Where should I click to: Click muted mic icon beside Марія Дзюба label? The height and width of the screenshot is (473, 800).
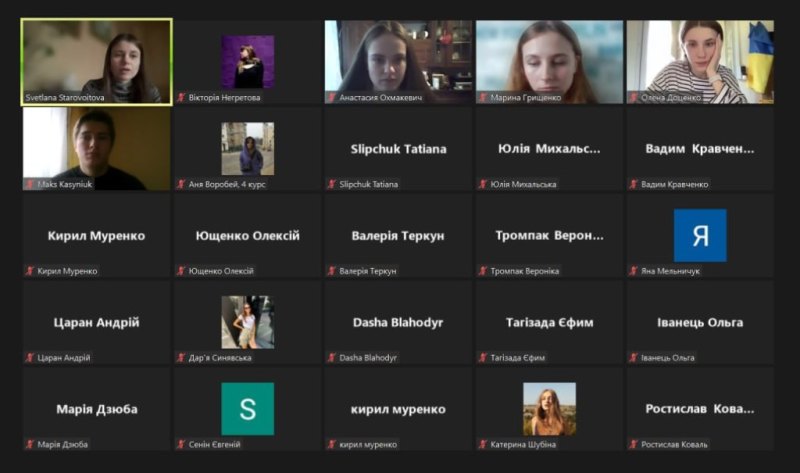[30, 444]
